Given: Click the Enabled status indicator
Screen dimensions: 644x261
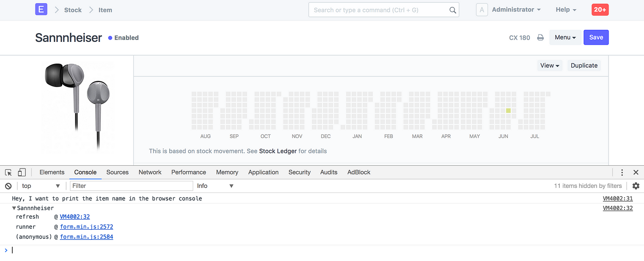Looking at the screenshot, I should point(123,38).
